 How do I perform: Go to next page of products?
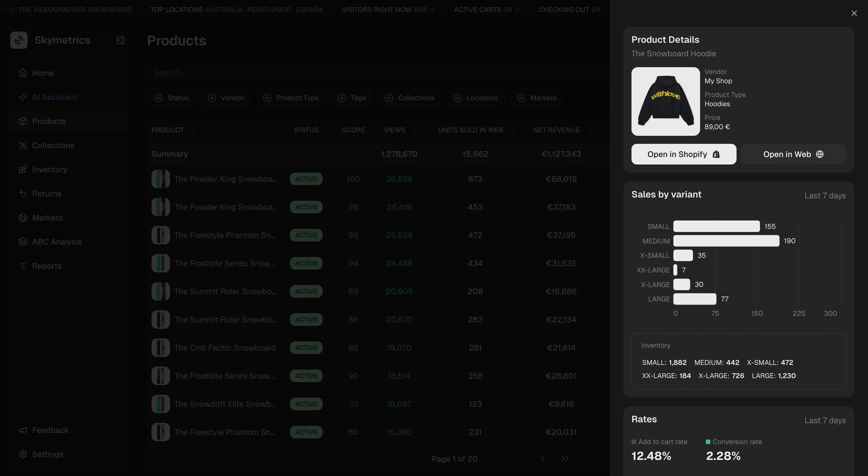pyautogui.click(x=542, y=459)
